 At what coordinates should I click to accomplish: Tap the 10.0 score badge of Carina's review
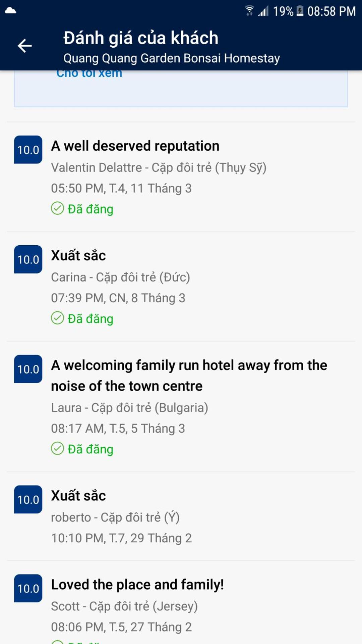[x=28, y=259]
